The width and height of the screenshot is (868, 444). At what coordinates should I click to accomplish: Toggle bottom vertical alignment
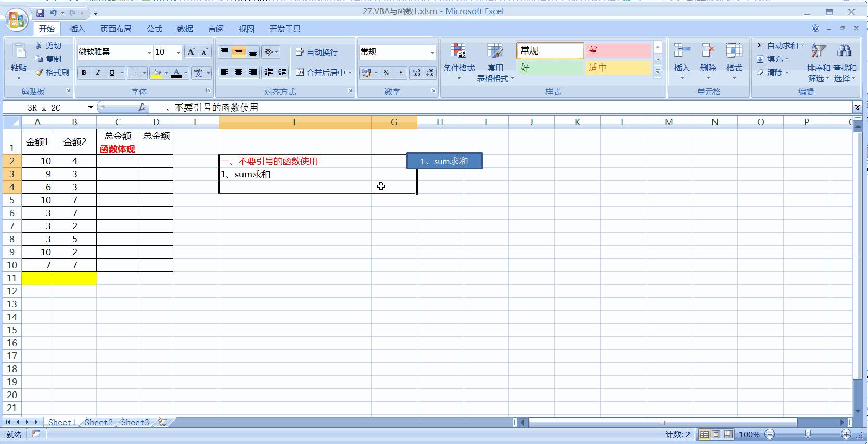coord(253,52)
